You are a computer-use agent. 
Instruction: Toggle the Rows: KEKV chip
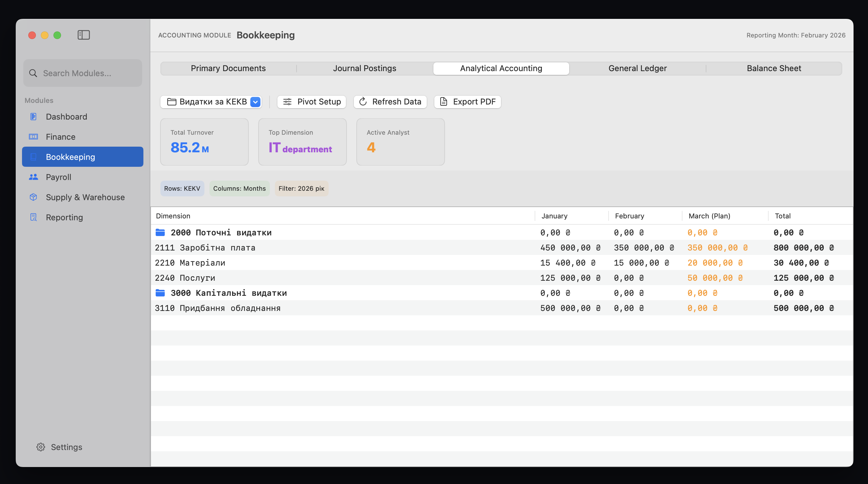click(182, 189)
